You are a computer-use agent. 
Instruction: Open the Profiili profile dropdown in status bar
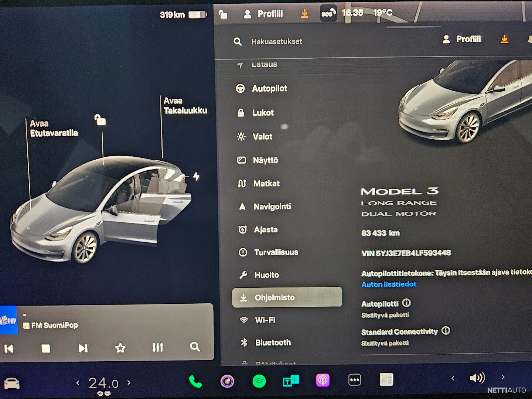[x=263, y=14]
